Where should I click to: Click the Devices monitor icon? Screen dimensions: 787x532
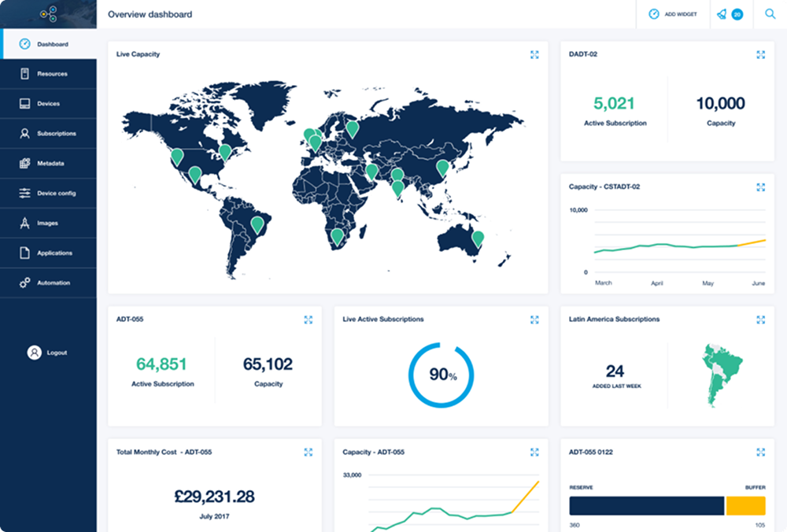[x=24, y=104]
